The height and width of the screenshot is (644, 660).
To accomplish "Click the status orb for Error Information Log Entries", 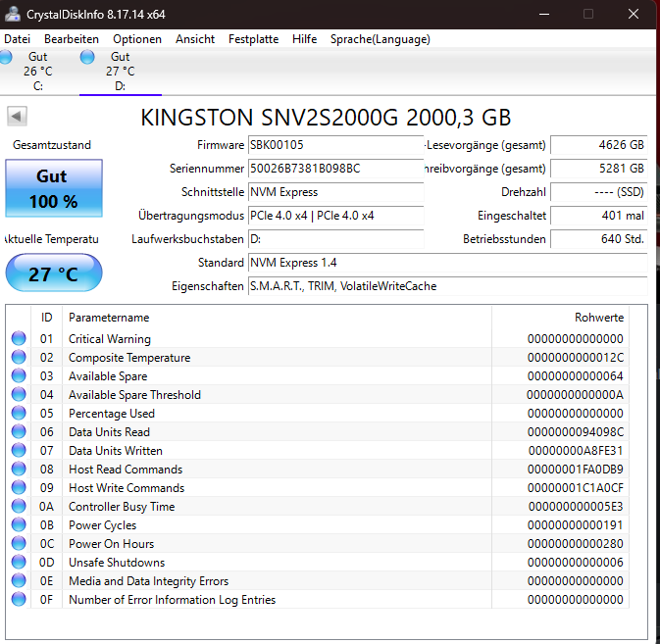I will click(x=19, y=599).
